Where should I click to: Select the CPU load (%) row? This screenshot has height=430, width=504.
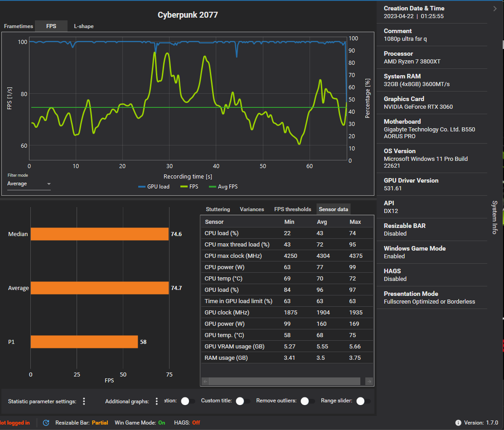tap(287, 233)
